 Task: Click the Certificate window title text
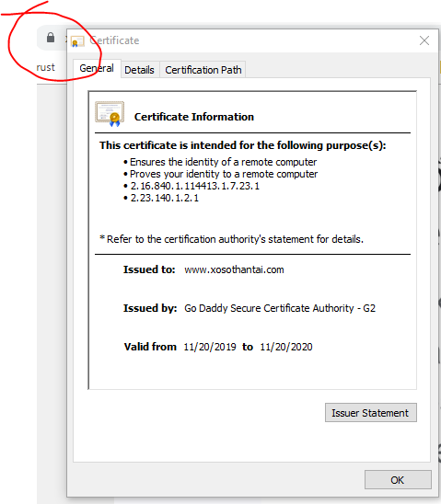click(x=114, y=40)
